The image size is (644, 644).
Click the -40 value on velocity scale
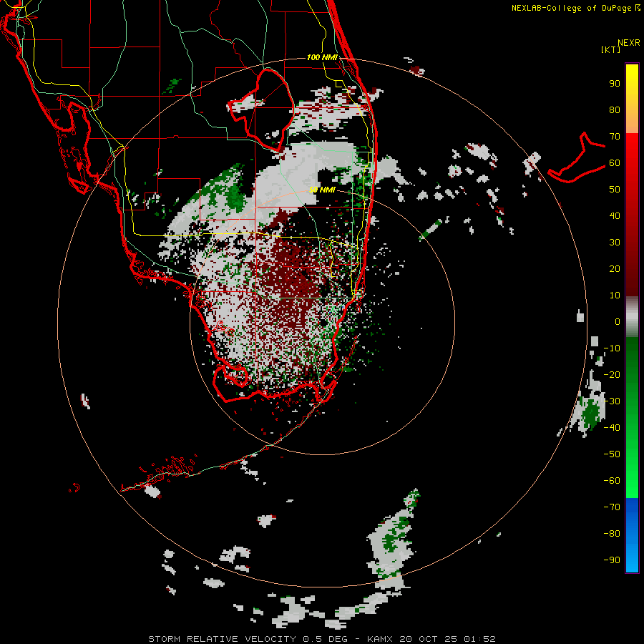point(612,428)
